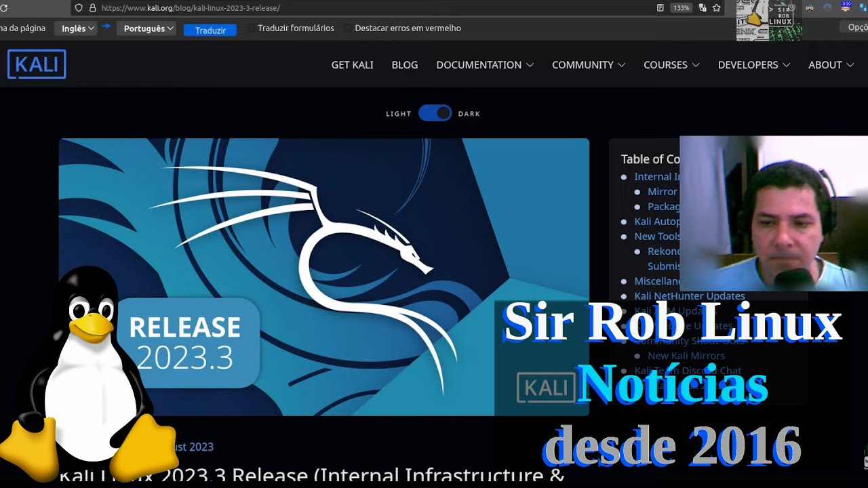Toggle the Light/Dark theme switch
The width and height of the screenshot is (868, 488).
pos(435,113)
